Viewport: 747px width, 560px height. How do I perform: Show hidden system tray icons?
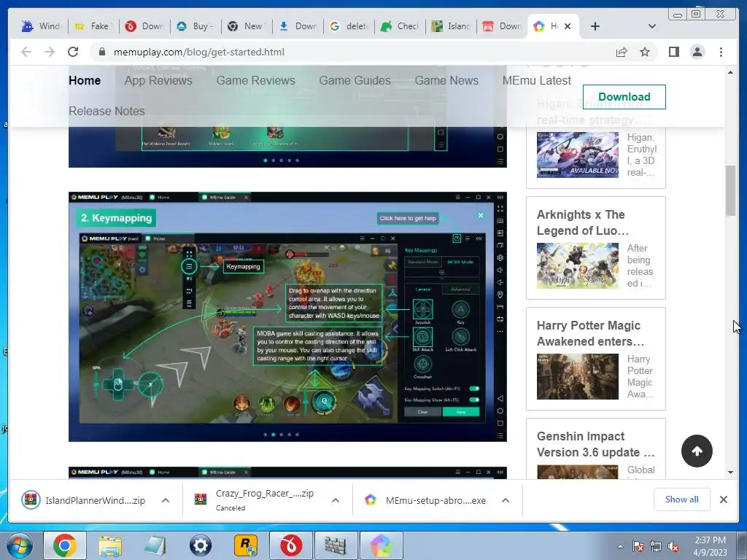click(620, 546)
